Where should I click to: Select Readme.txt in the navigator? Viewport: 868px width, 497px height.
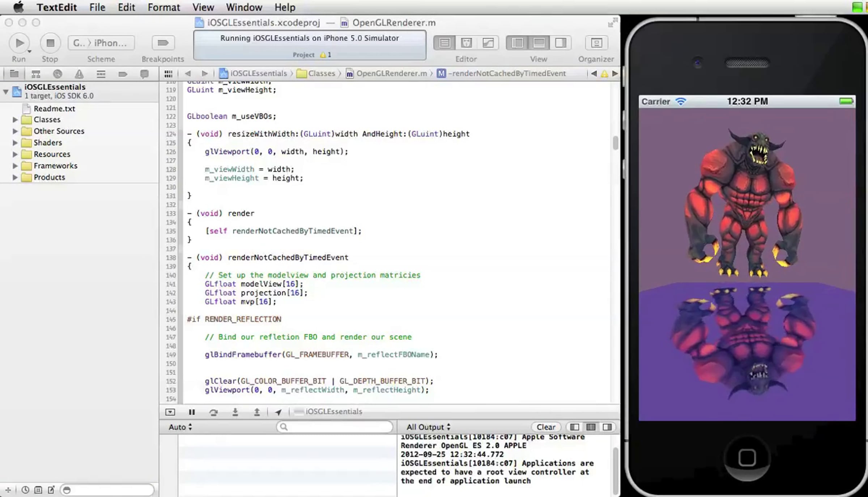click(x=54, y=109)
